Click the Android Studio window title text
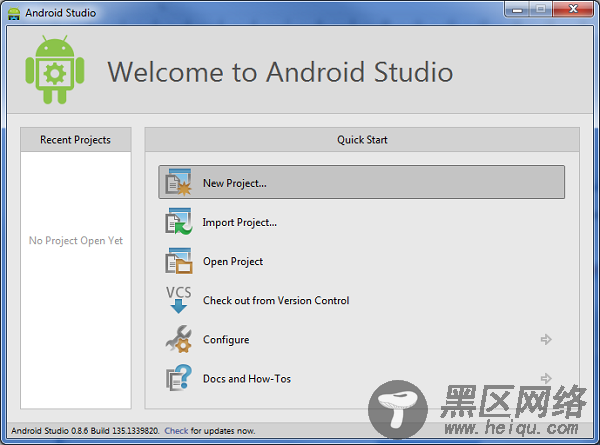 [60, 13]
